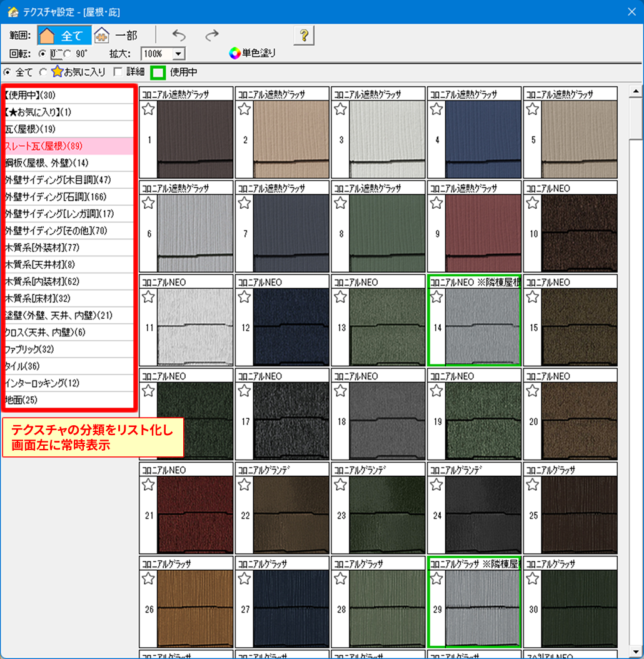Star texture number 2
This screenshot has width=644, height=659.
[x=244, y=109]
